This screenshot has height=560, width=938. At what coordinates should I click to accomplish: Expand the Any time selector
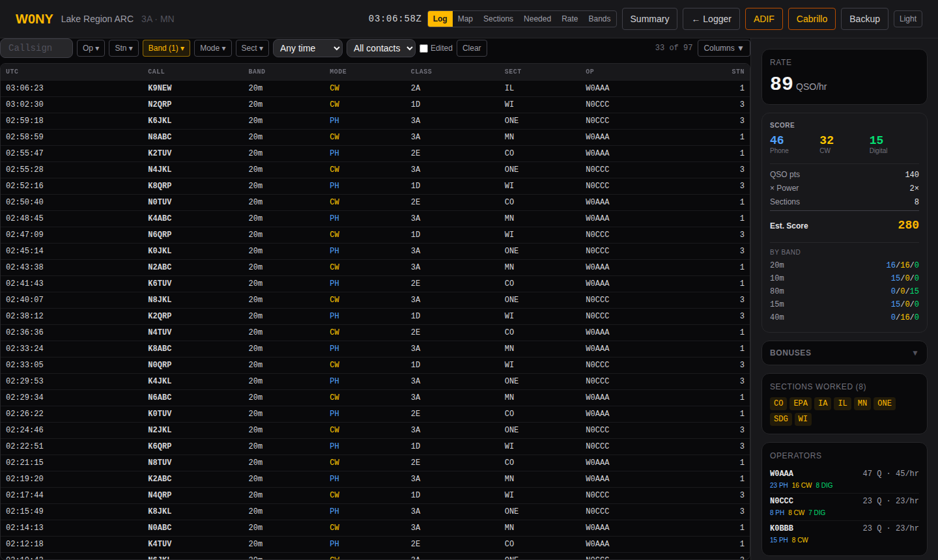[307, 48]
